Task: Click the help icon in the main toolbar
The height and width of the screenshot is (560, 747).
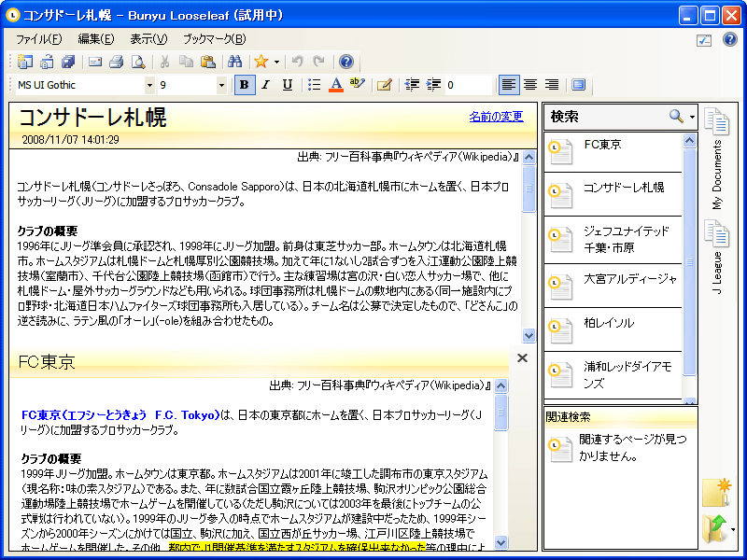Action: click(x=346, y=62)
